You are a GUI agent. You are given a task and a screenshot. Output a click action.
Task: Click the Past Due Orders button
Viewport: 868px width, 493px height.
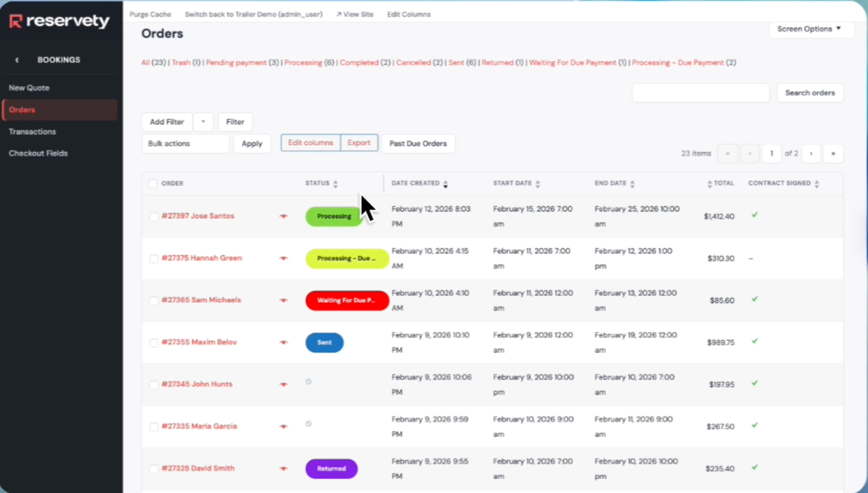click(x=418, y=143)
